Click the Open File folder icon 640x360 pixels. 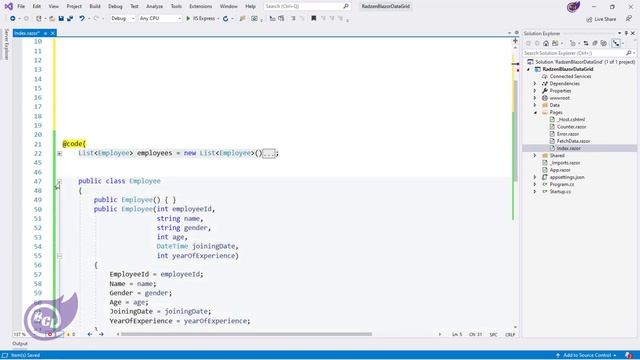[52, 18]
